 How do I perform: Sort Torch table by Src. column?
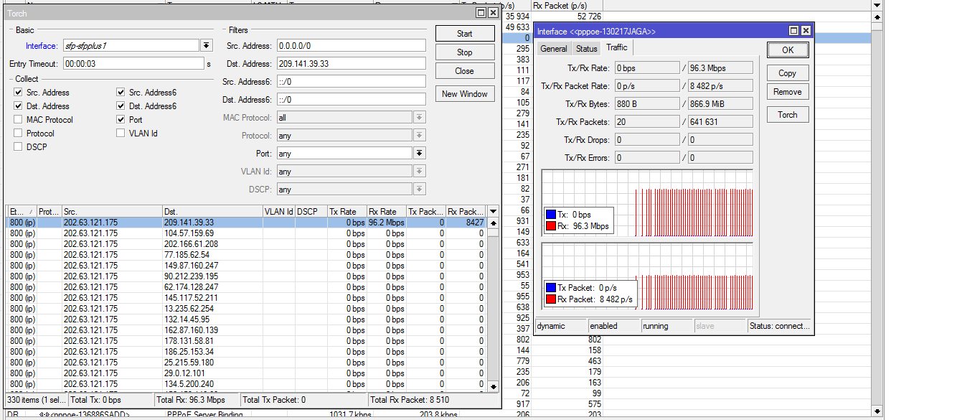pos(112,211)
